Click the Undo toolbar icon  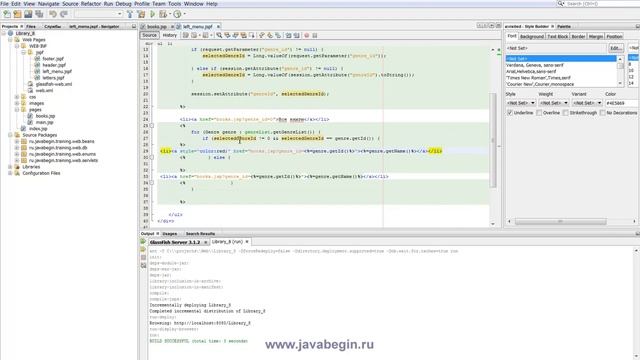click(x=53, y=14)
